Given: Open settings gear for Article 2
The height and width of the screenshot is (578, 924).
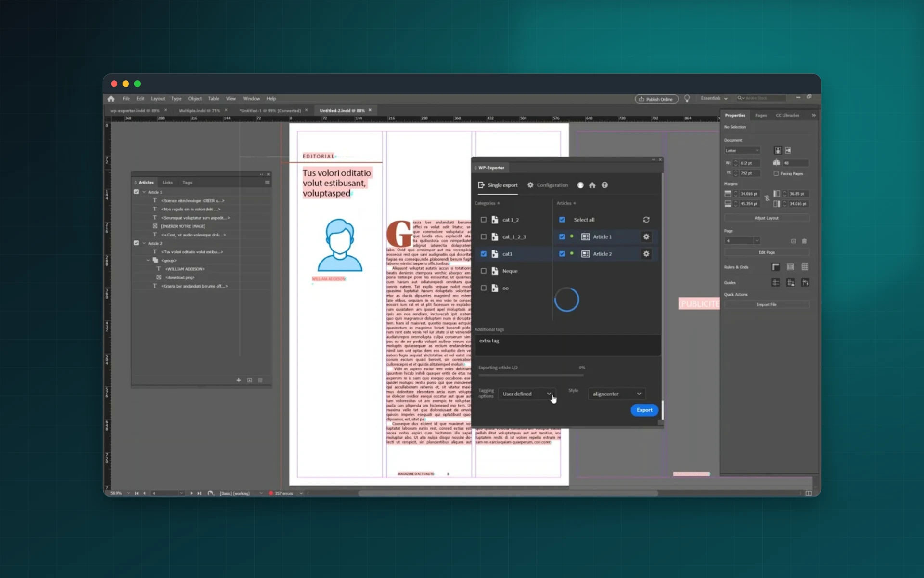Looking at the screenshot, I should [x=646, y=254].
